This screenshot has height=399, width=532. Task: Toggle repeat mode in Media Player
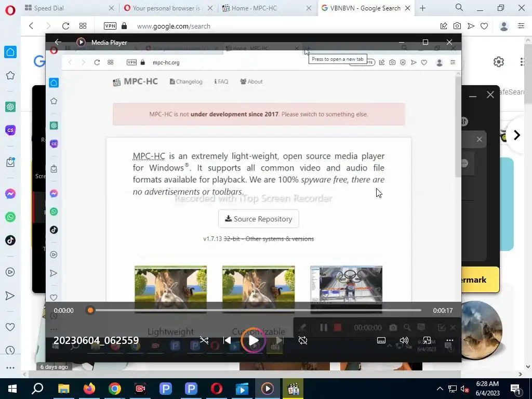coord(303,340)
